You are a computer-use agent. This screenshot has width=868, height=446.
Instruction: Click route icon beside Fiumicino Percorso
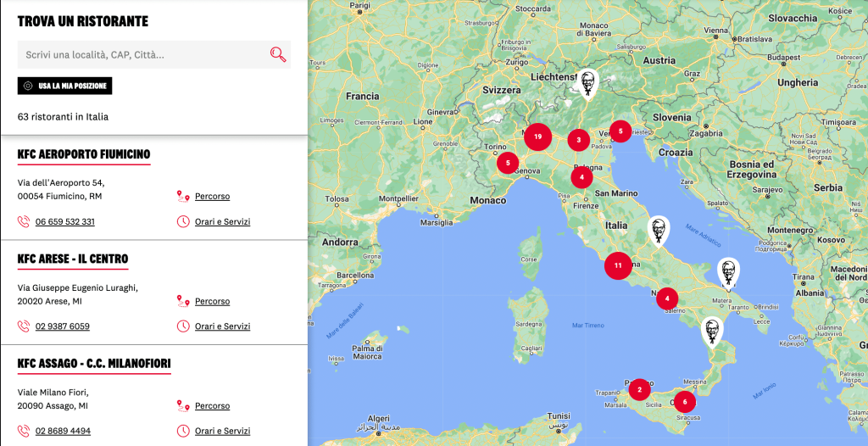pyautogui.click(x=183, y=196)
